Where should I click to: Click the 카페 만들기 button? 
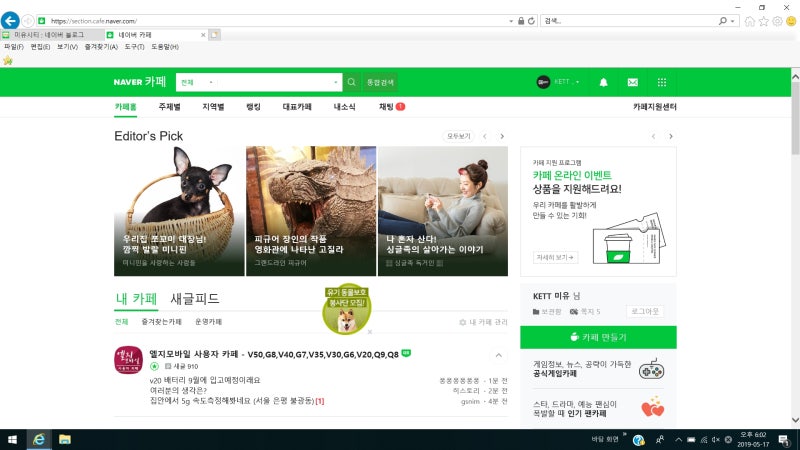(598, 337)
